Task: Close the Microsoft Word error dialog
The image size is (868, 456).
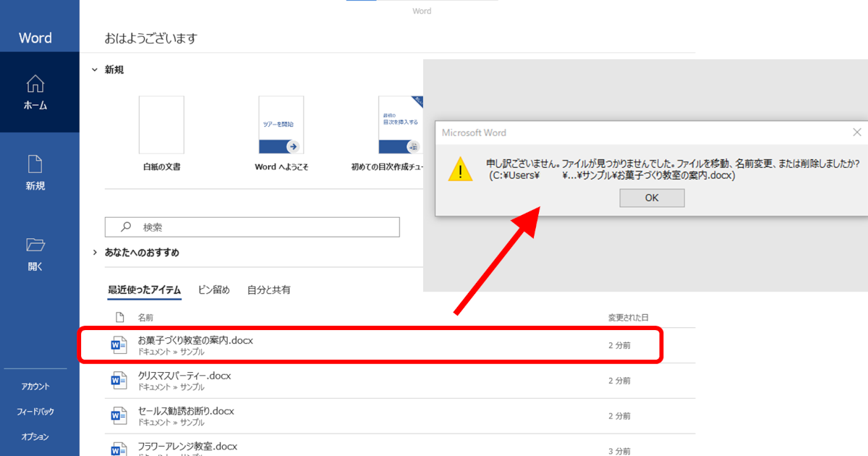Action: click(x=857, y=132)
